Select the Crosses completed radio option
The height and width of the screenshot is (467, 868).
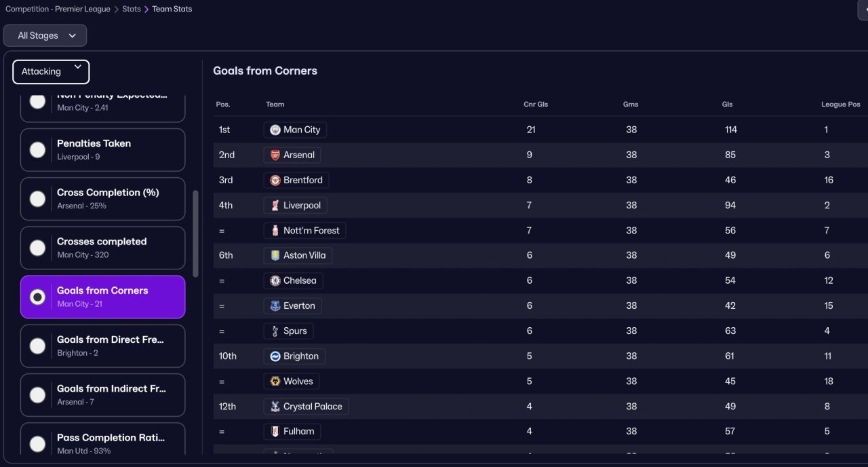(x=38, y=248)
